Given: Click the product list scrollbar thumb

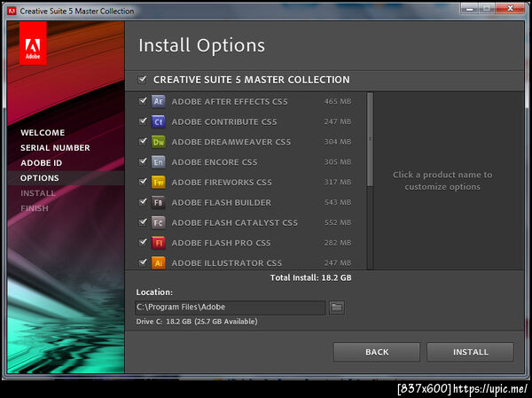Looking at the screenshot, I should tap(370, 139).
